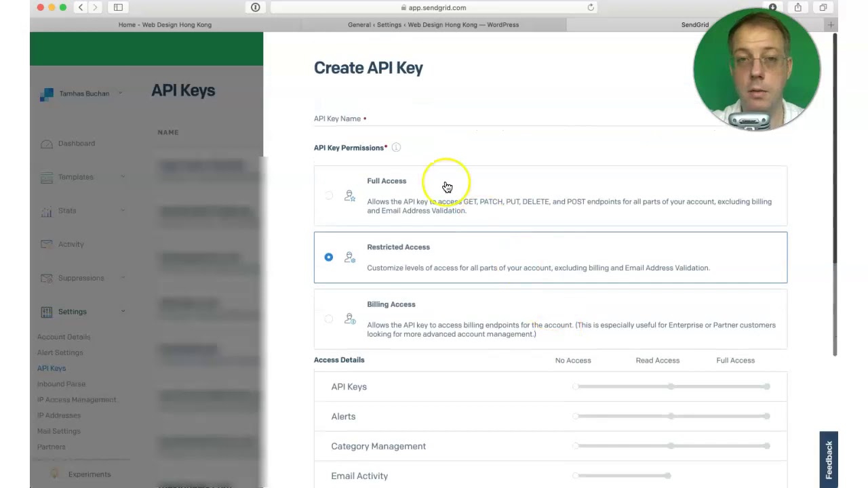Image resolution: width=868 pixels, height=488 pixels.
Task: Click the password manager extension icon
Action: pos(256,7)
